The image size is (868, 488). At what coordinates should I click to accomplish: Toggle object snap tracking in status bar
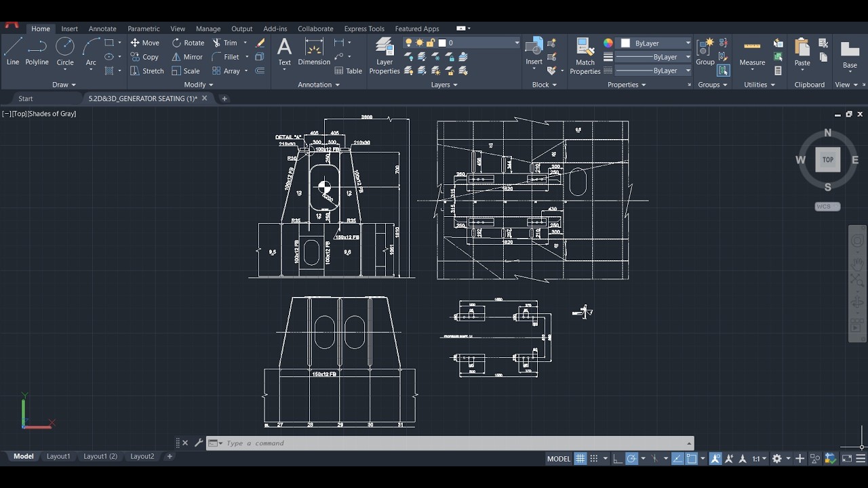pyautogui.click(x=677, y=459)
